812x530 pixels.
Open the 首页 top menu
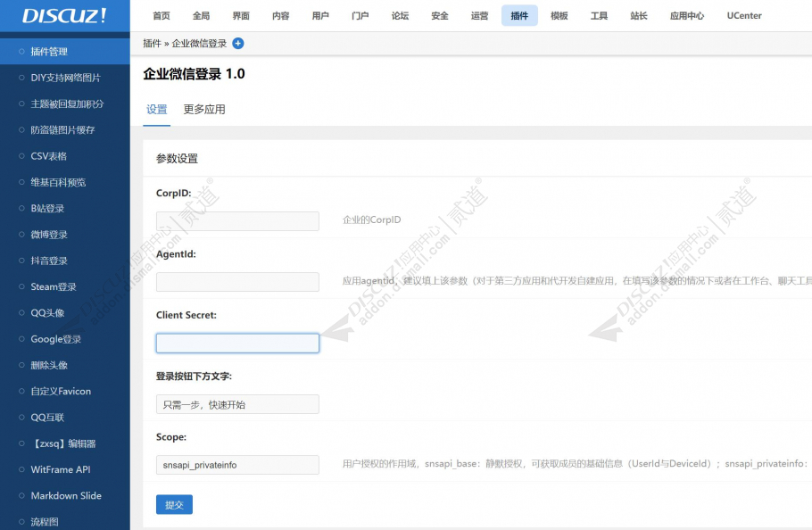click(x=162, y=15)
